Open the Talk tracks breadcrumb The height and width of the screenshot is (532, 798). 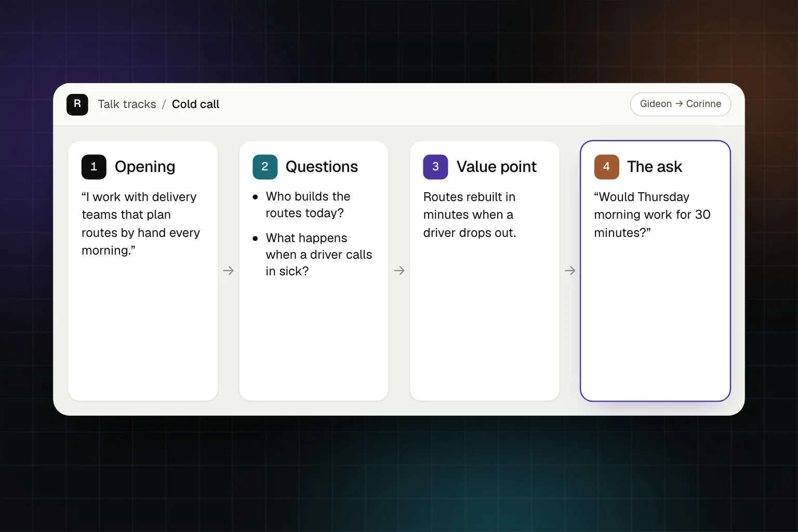(x=127, y=104)
